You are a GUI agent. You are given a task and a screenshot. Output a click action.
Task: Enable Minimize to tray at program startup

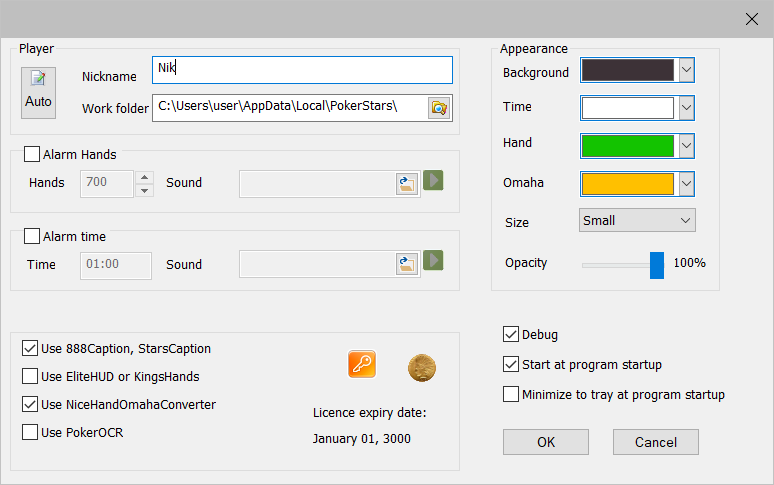pyautogui.click(x=511, y=394)
